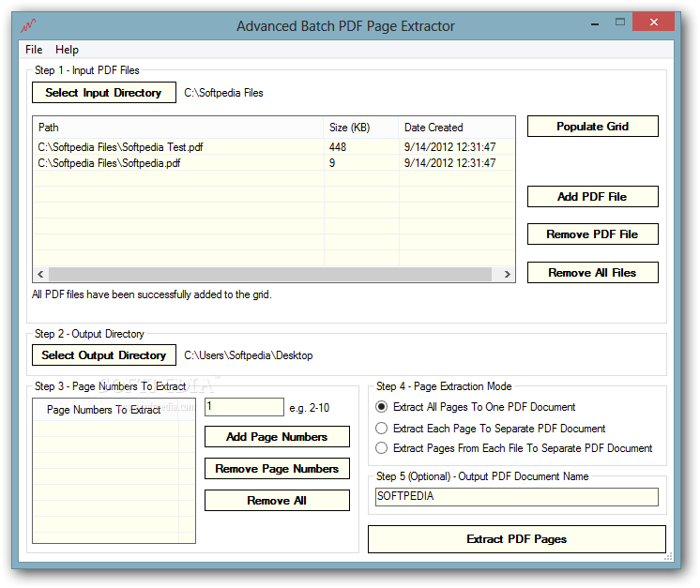Click the Page Numbers To Extract list header
Viewport: 700px width, 588px height.
point(106,410)
